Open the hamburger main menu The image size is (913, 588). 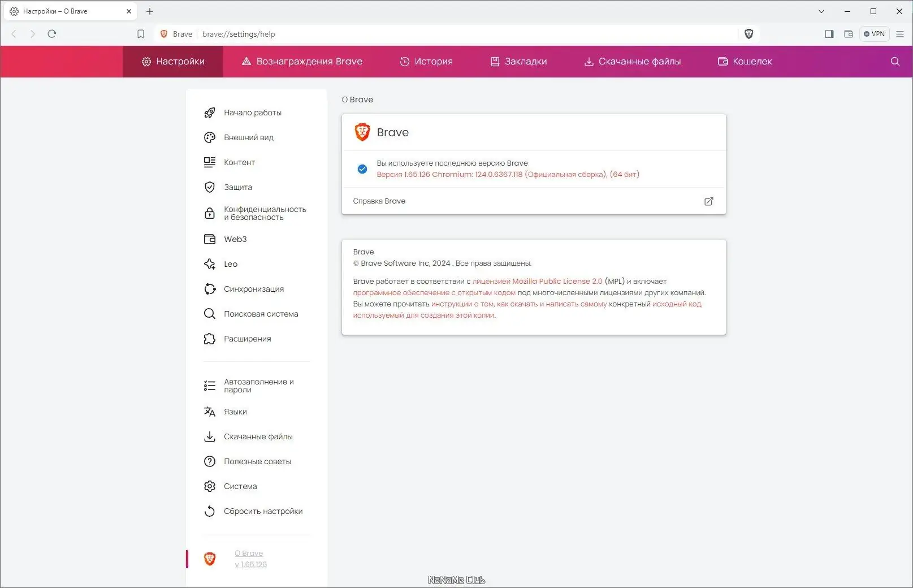tap(900, 34)
